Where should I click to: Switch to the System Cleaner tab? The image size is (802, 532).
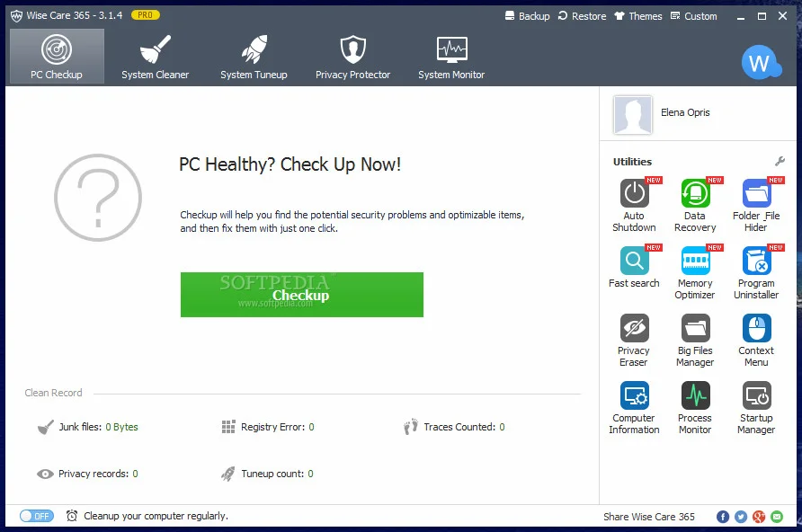[x=155, y=55]
